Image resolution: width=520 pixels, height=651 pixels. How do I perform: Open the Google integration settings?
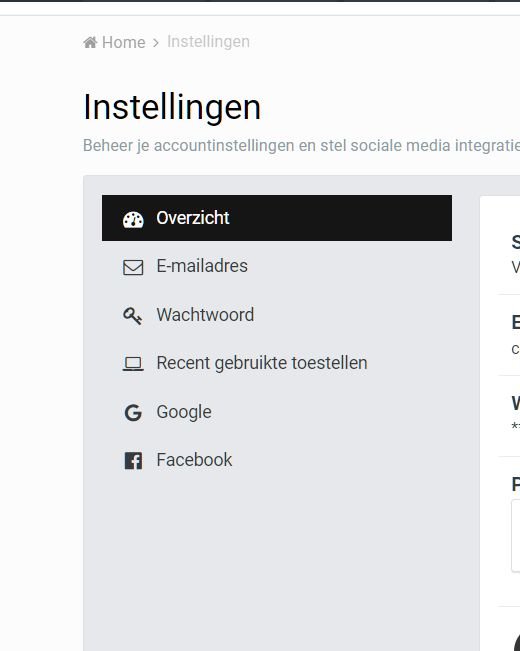(277, 412)
